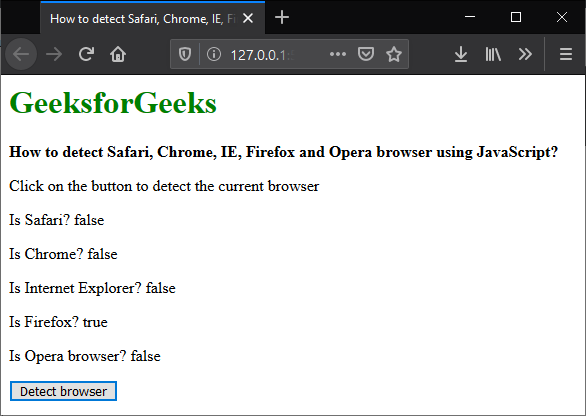Open the Library bookmarks and history
This screenshot has height=416, width=586.
tap(493, 55)
